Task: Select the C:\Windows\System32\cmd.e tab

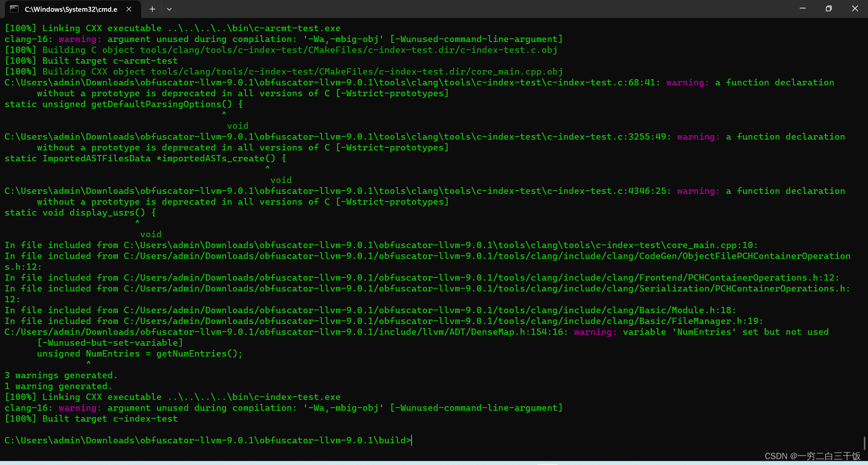Action: [x=70, y=9]
